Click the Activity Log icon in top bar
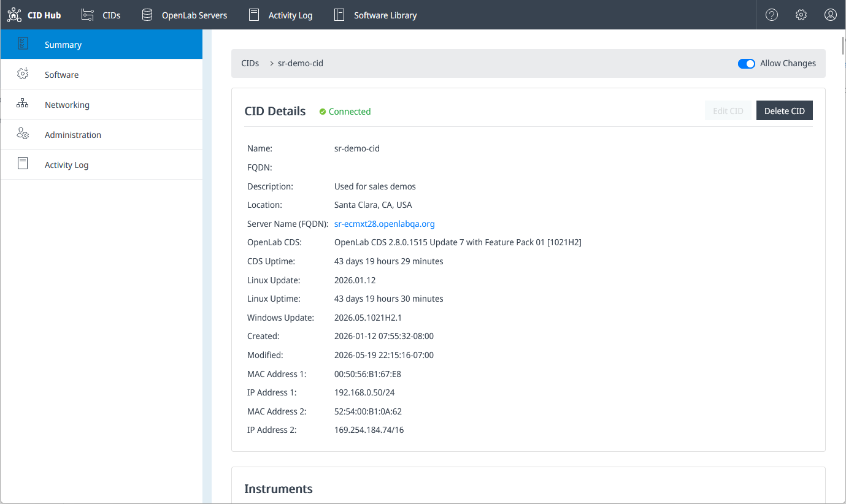 tap(254, 15)
